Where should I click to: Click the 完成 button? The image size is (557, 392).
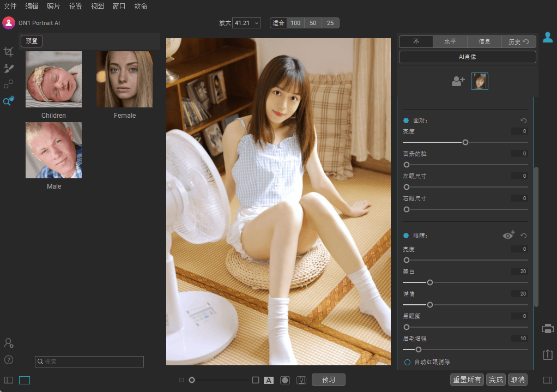(x=495, y=379)
